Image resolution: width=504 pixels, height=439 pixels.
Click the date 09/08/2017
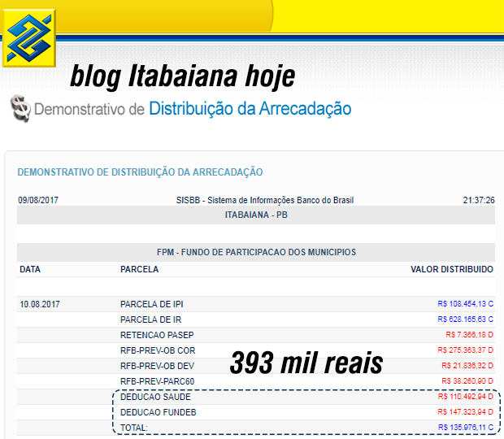pos(38,200)
